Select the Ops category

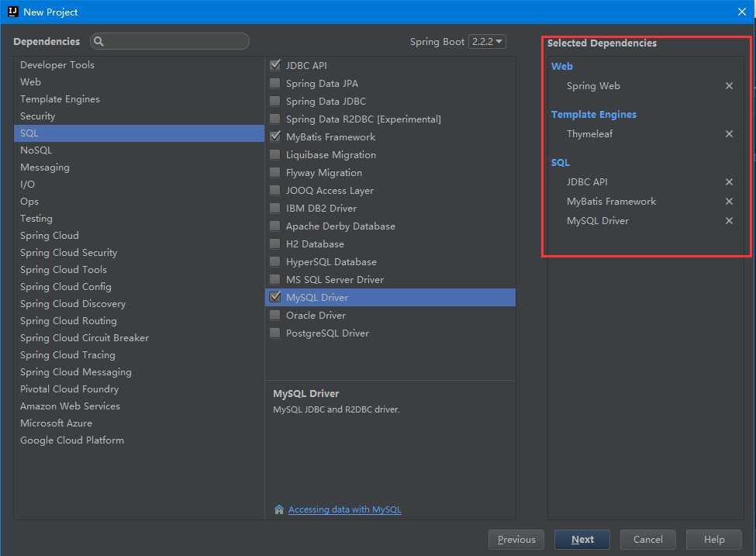pyautogui.click(x=139, y=202)
